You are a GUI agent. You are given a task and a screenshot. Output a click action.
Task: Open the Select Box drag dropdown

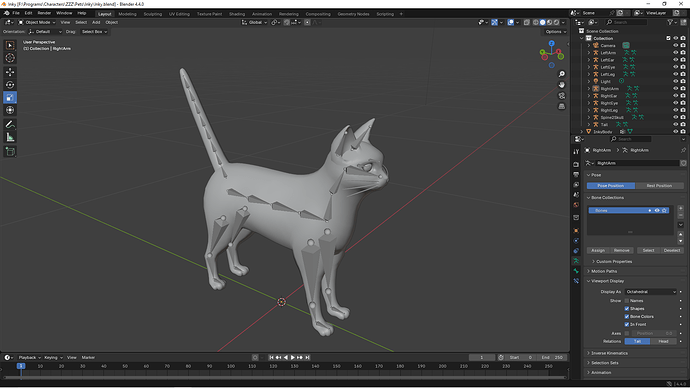(94, 32)
